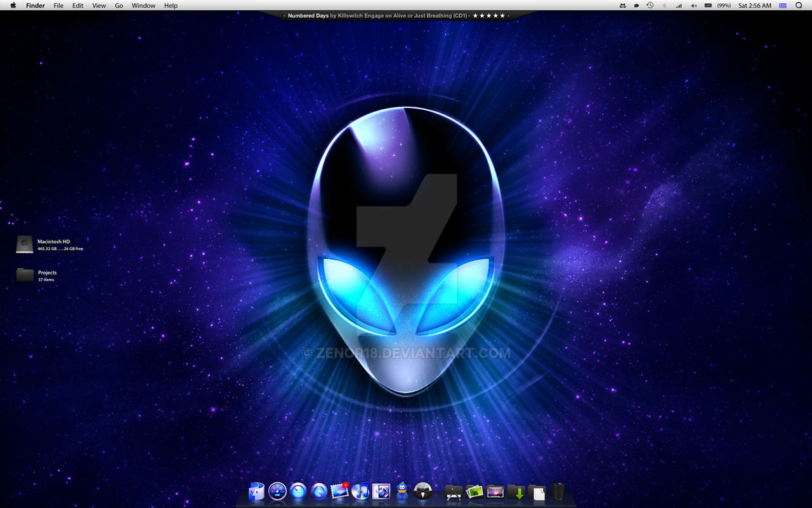Open the framed stamp app in dock
Screen dimensions: 812x508
click(x=381, y=491)
